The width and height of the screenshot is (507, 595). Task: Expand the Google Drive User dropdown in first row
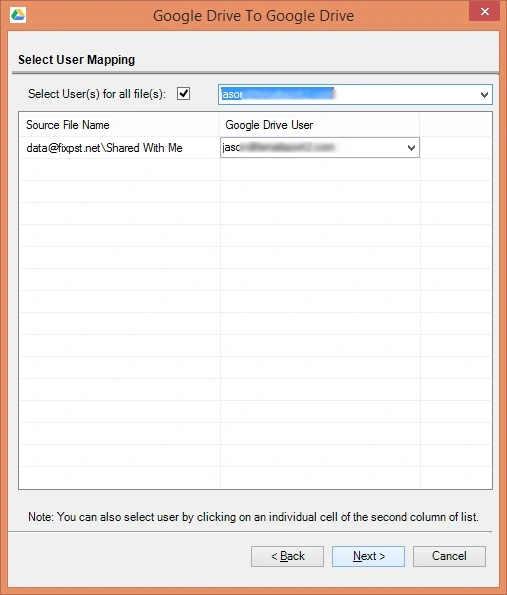411,148
